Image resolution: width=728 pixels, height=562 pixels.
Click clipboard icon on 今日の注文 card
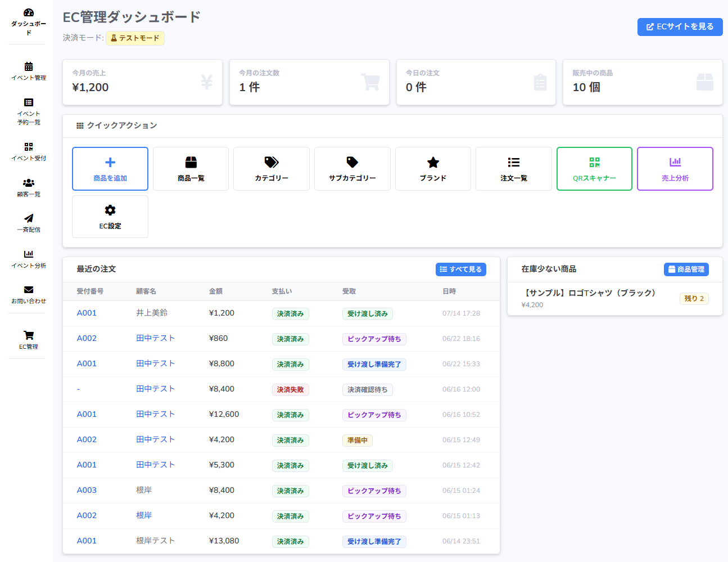540,82
